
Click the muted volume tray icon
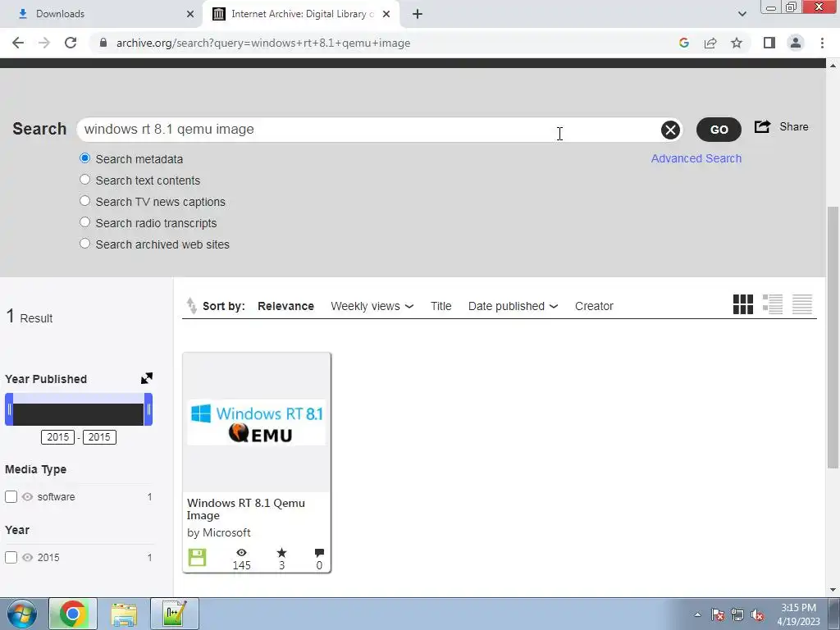(757, 615)
